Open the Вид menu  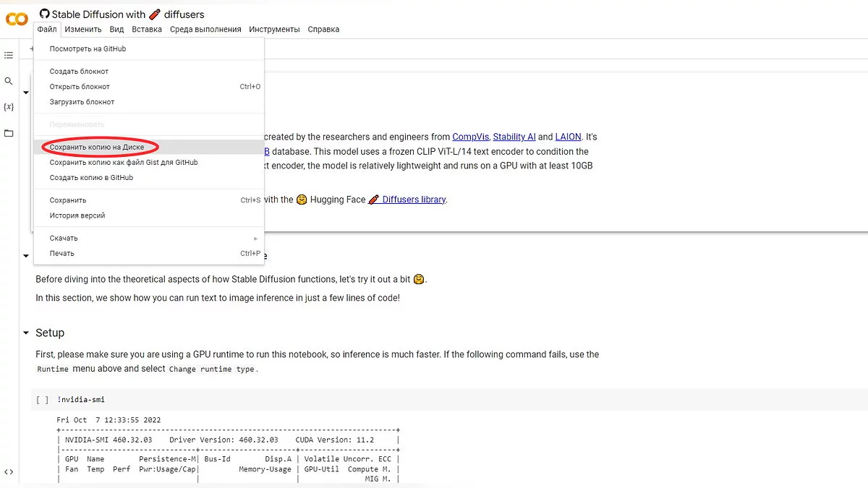click(116, 30)
